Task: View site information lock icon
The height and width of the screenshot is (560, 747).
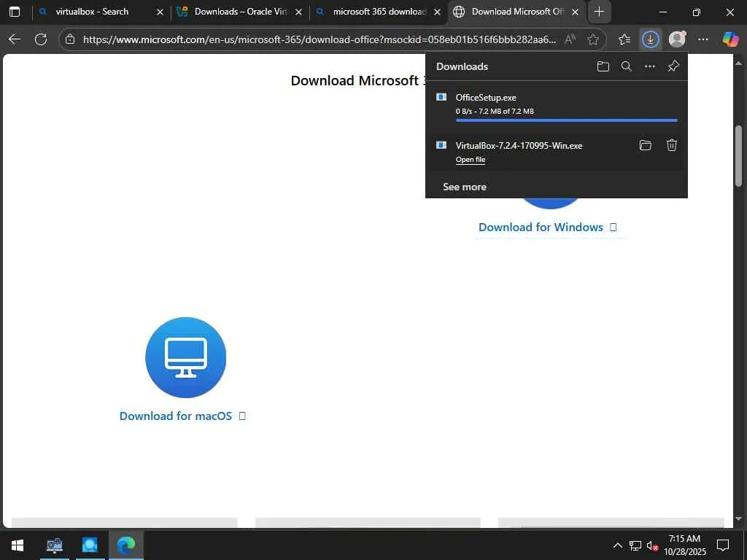Action: [x=70, y=39]
